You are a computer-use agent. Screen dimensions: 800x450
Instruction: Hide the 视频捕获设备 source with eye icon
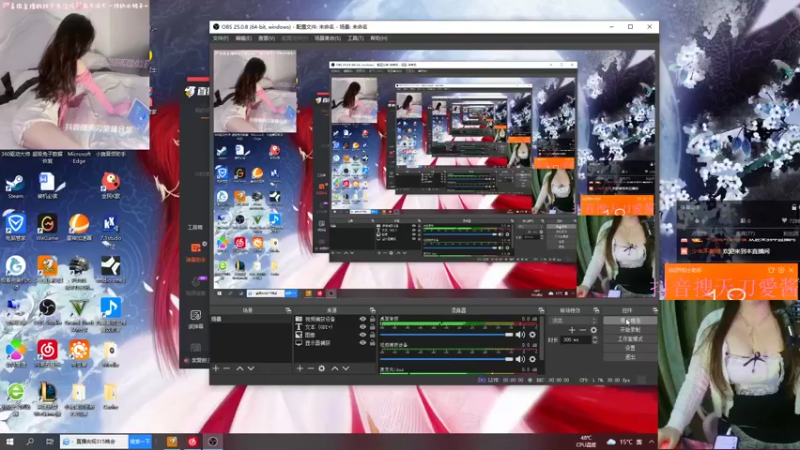pos(363,319)
